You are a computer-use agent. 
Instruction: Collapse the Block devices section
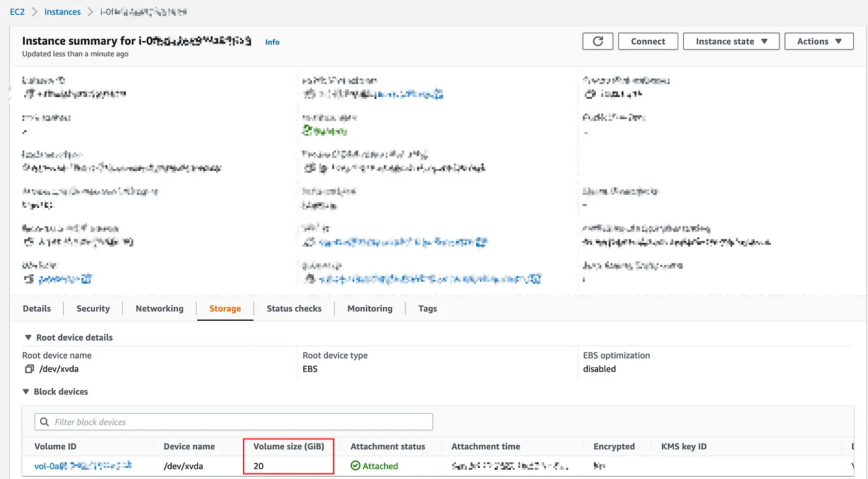click(x=25, y=392)
